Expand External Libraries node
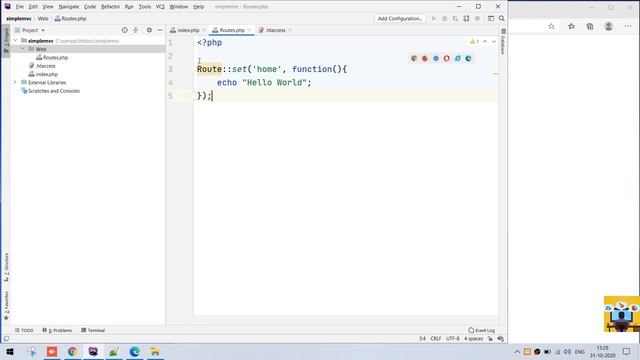Viewport: 640px width, 360px height. tap(16, 82)
